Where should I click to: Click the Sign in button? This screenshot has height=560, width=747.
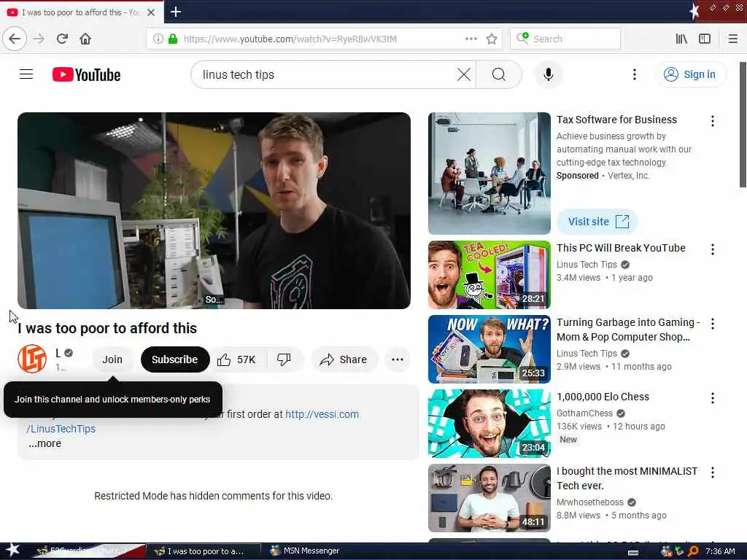[692, 74]
